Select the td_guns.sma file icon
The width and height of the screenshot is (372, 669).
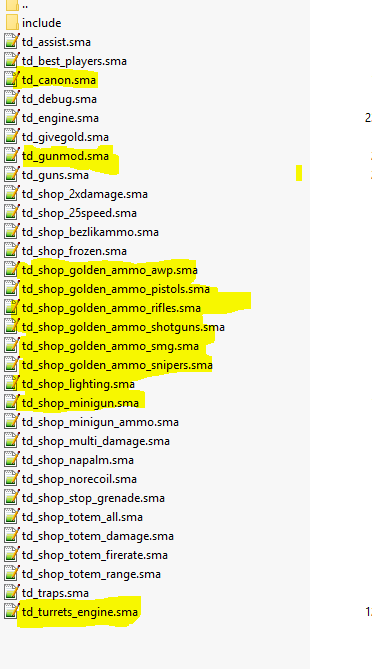tap(12, 175)
